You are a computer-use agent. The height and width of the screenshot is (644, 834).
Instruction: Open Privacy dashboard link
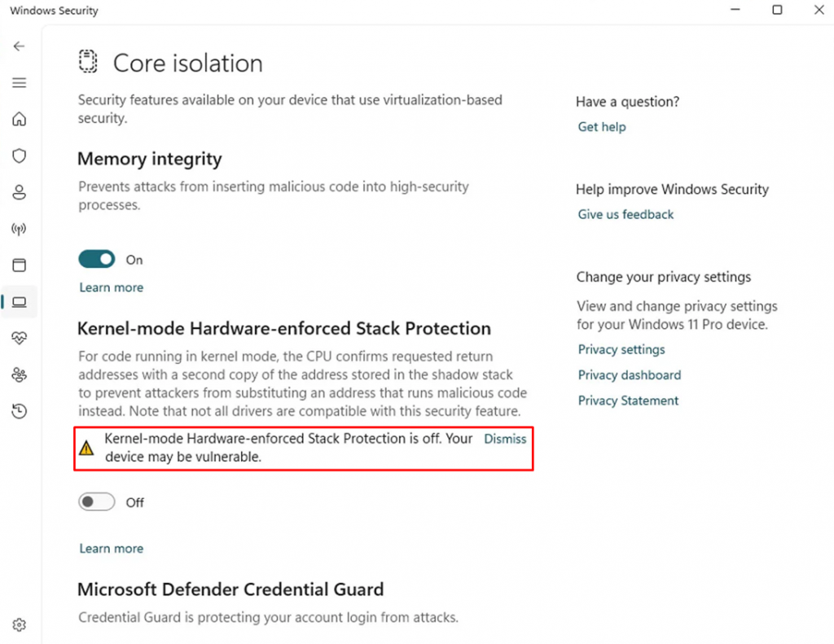(630, 375)
